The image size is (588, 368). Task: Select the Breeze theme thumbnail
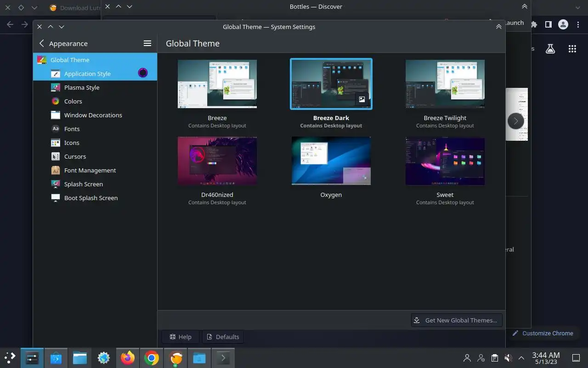point(217,84)
